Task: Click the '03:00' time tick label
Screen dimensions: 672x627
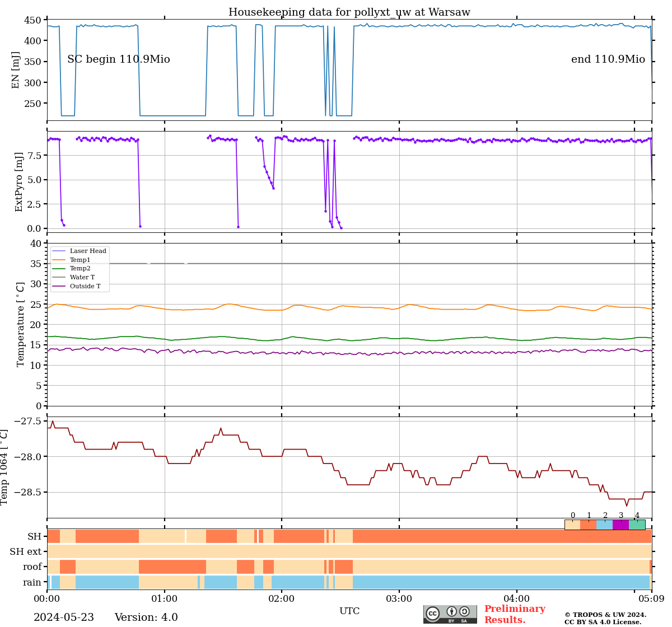Action: tap(399, 598)
